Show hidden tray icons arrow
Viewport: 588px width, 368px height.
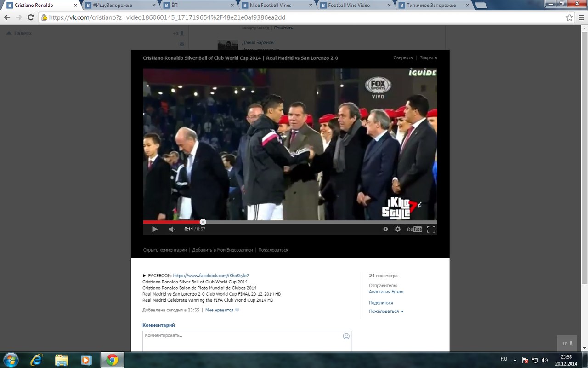pyautogui.click(x=515, y=360)
